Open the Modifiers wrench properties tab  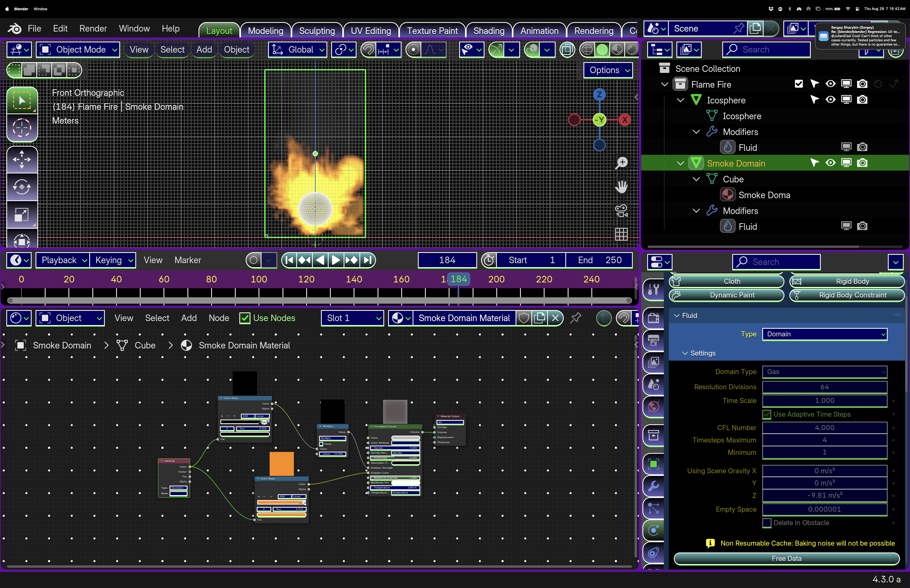click(x=653, y=486)
